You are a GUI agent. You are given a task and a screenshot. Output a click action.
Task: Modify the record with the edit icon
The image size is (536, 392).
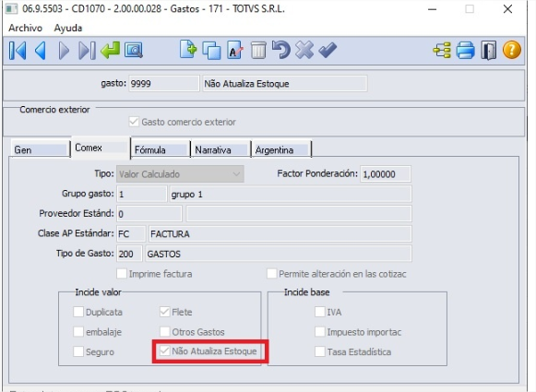tap(235, 51)
